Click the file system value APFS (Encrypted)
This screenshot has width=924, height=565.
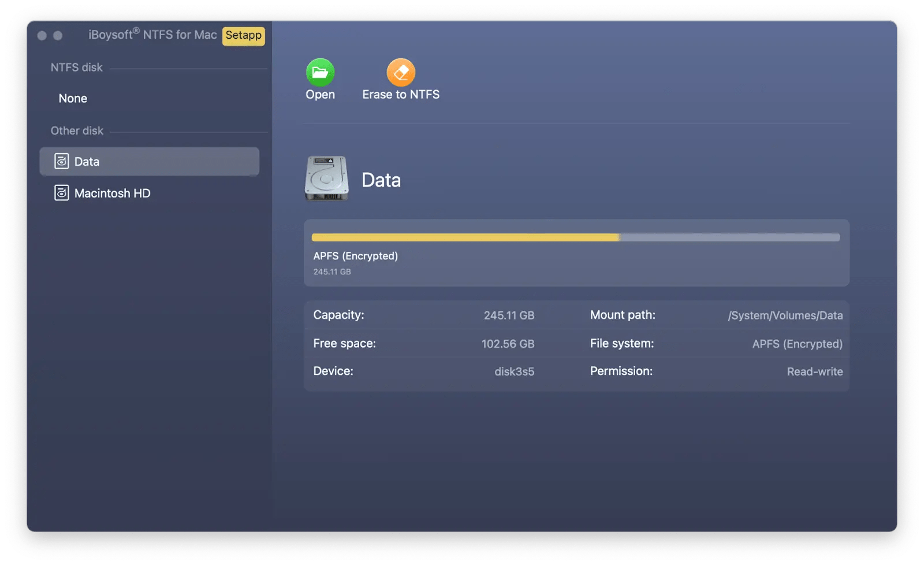tap(798, 344)
